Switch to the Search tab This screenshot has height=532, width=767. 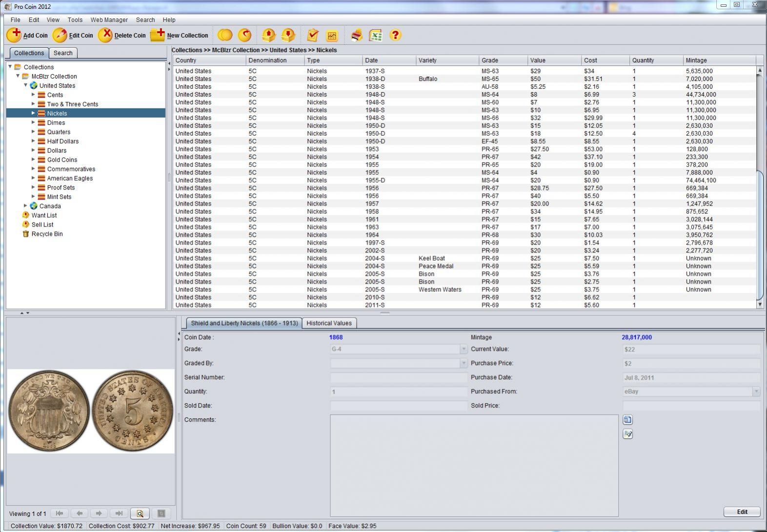pyautogui.click(x=63, y=53)
